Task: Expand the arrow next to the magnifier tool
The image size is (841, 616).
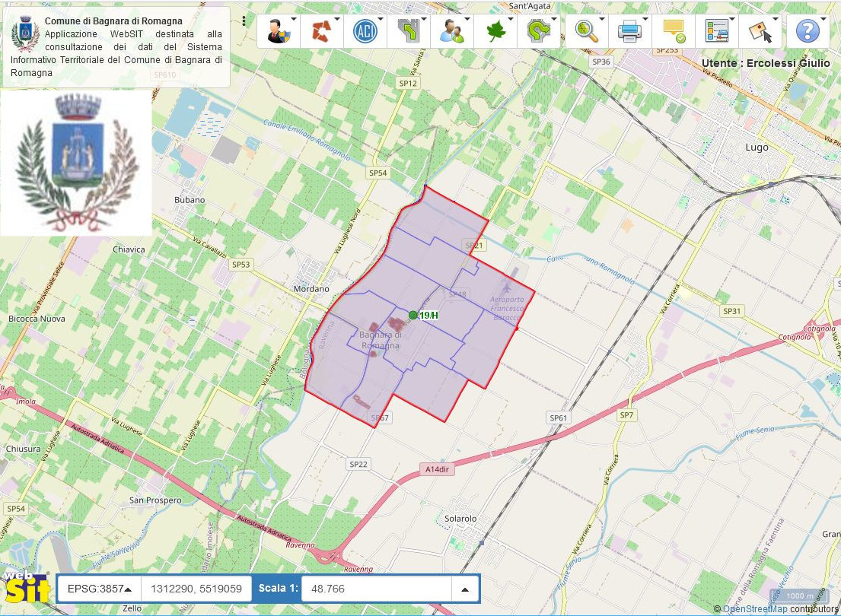Action: tap(602, 19)
